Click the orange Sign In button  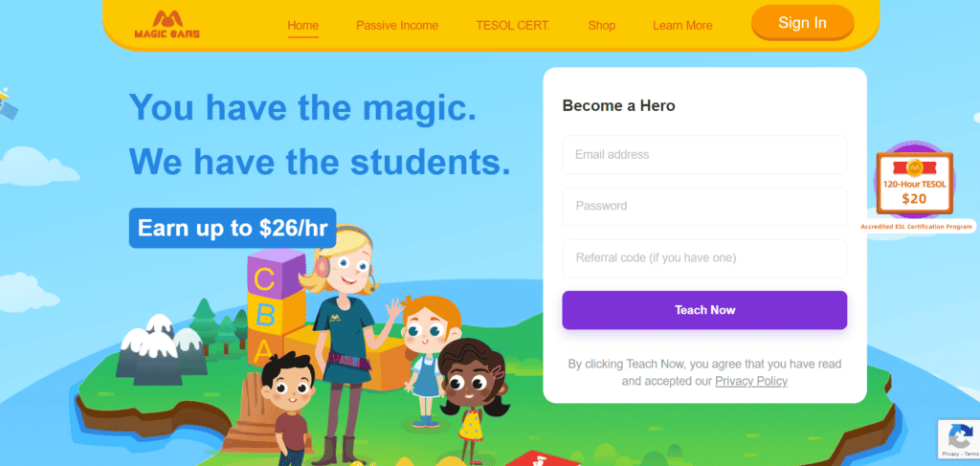[x=803, y=23]
